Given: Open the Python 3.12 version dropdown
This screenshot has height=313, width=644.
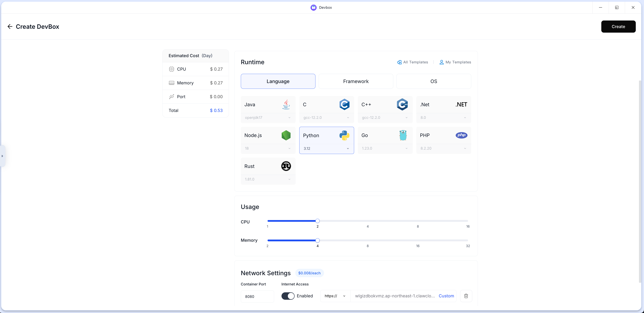Looking at the screenshot, I should [327, 148].
